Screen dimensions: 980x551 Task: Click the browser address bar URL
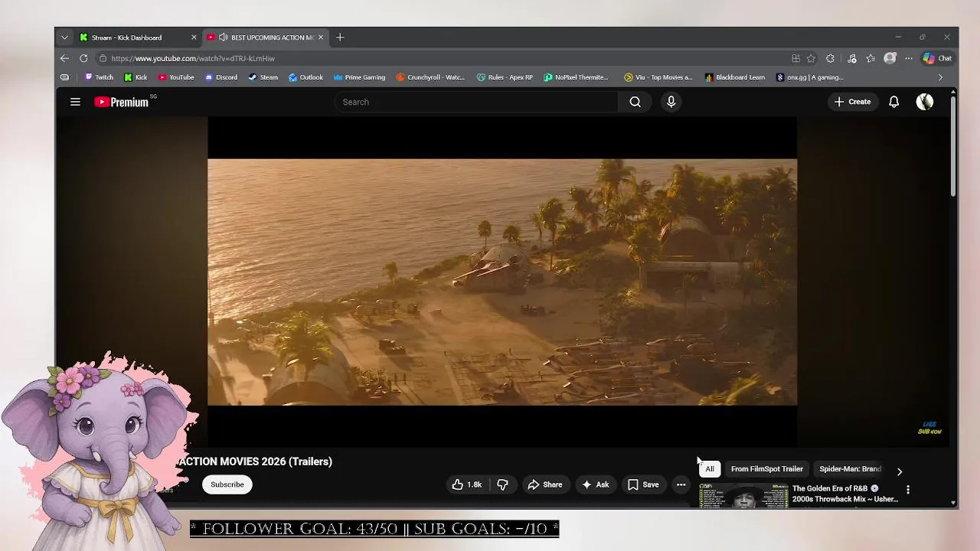(193, 58)
